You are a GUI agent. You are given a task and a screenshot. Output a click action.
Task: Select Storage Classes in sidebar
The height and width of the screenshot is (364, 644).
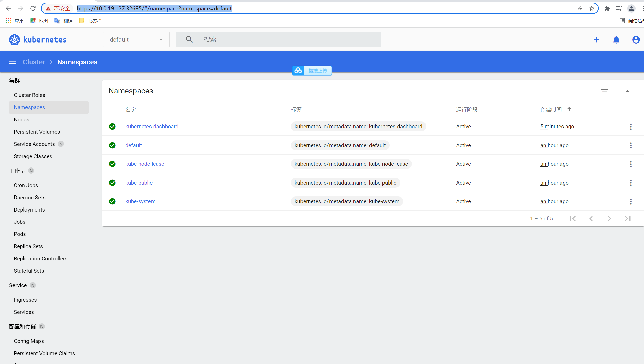tap(33, 156)
